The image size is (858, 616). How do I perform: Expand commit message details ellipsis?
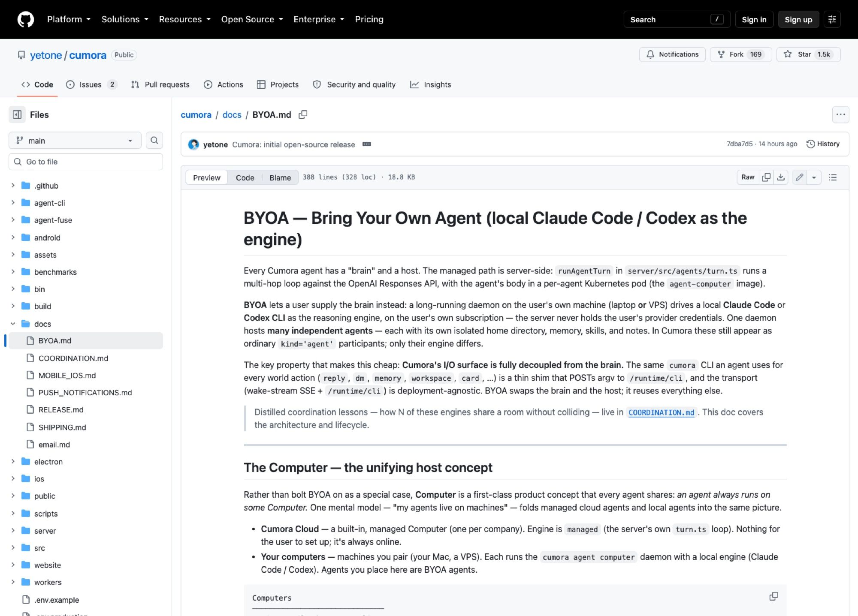tap(367, 144)
